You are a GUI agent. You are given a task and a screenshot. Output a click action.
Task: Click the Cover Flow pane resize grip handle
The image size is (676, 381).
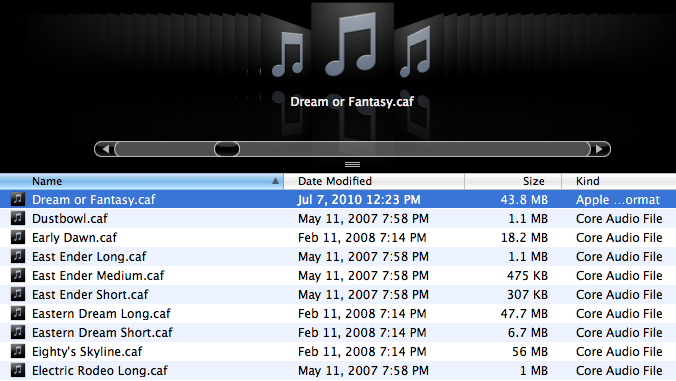pos(352,164)
